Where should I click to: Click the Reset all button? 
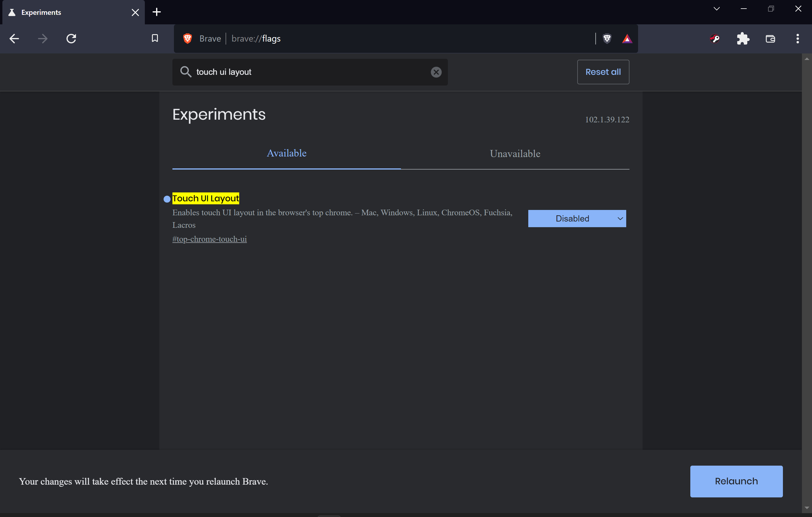point(603,72)
